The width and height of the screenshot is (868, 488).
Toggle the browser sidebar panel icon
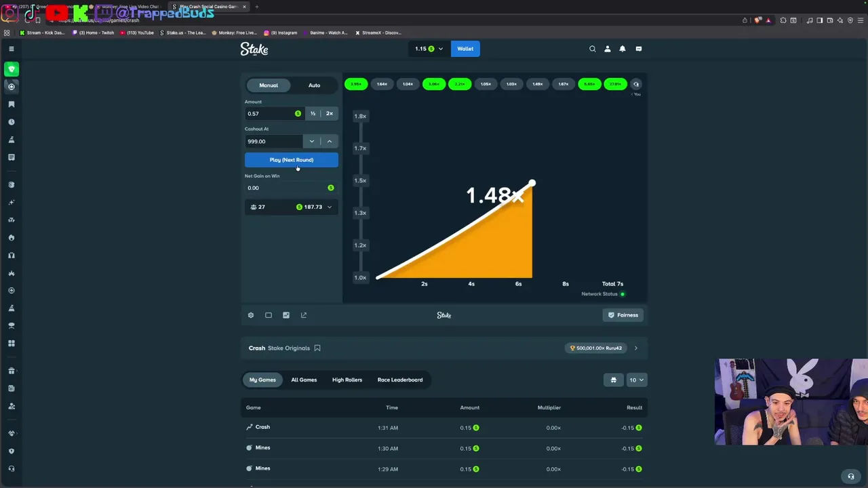tap(820, 20)
